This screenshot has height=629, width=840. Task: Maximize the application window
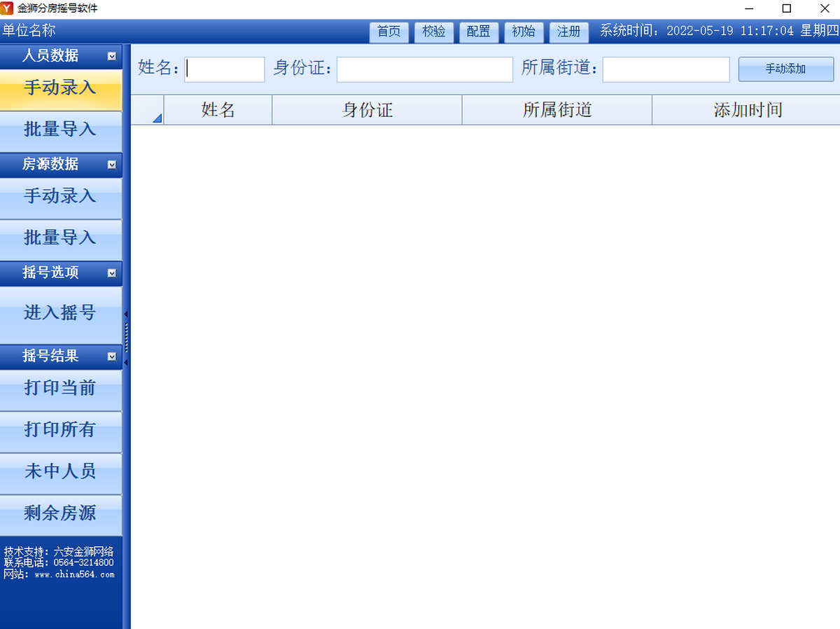(786, 8)
